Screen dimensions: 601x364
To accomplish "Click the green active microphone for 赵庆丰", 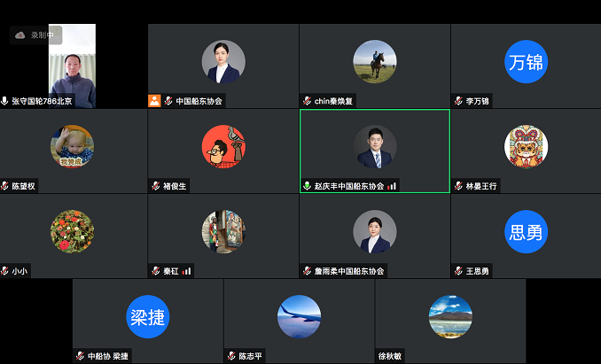I will pyautogui.click(x=307, y=186).
